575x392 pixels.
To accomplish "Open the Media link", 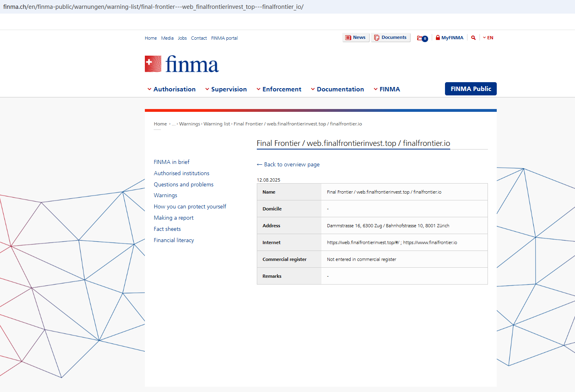I will [167, 38].
